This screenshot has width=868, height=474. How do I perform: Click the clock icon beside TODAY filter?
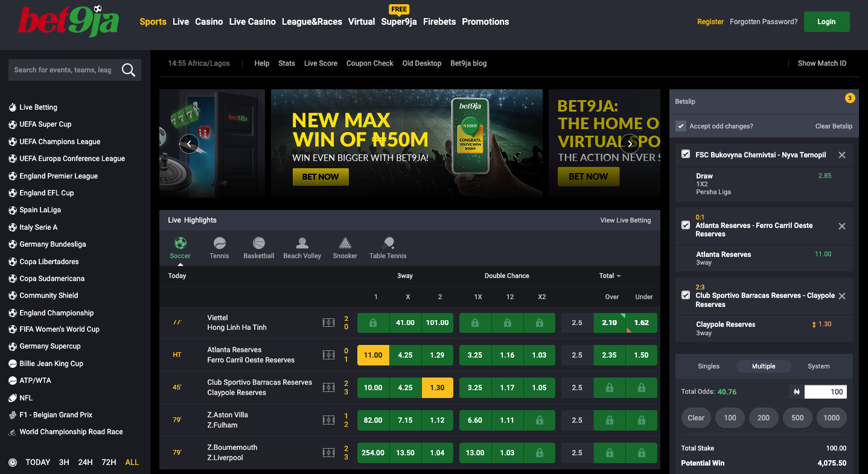(13, 463)
